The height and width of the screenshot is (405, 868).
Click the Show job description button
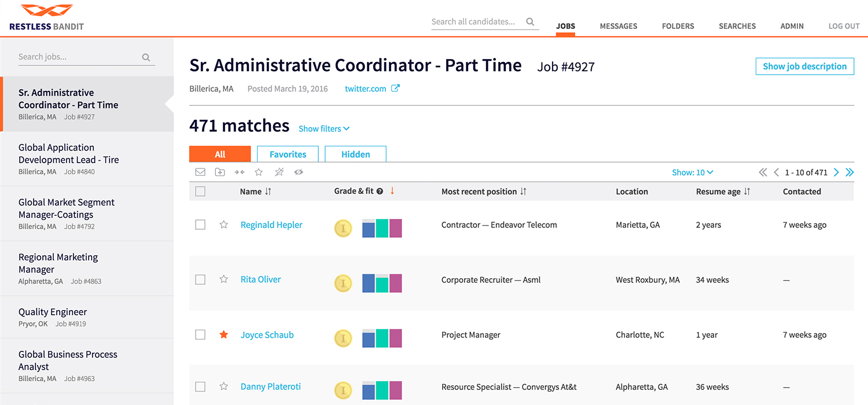(x=804, y=67)
